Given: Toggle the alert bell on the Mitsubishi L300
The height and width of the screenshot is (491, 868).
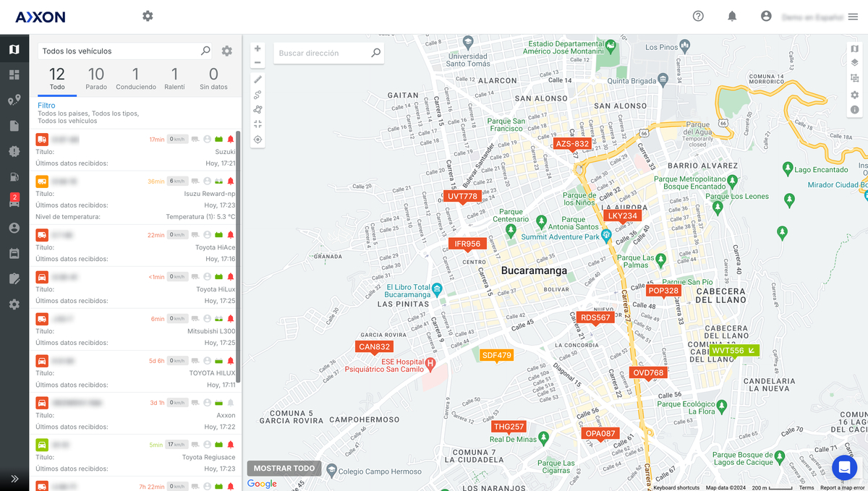Looking at the screenshot, I should tap(231, 318).
